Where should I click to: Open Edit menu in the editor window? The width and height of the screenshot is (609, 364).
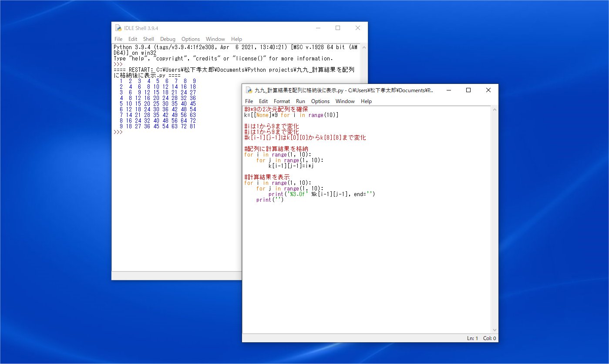tap(263, 101)
